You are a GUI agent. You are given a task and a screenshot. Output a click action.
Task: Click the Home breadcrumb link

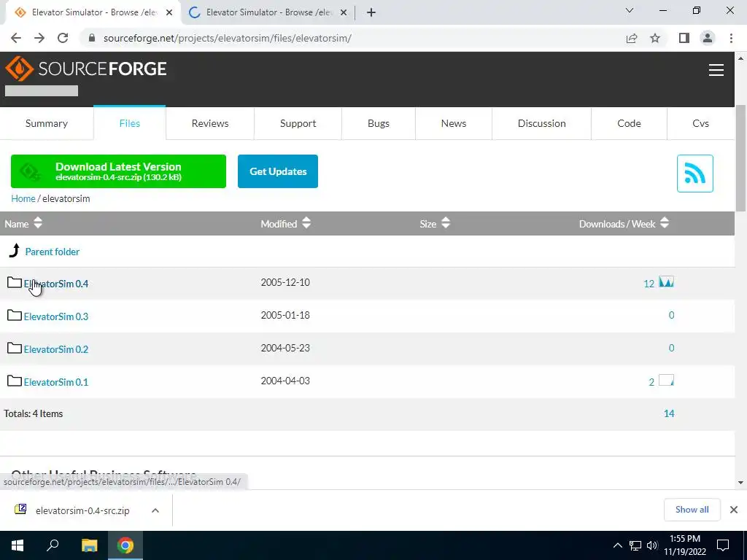pyautogui.click(x=23, y=198)
